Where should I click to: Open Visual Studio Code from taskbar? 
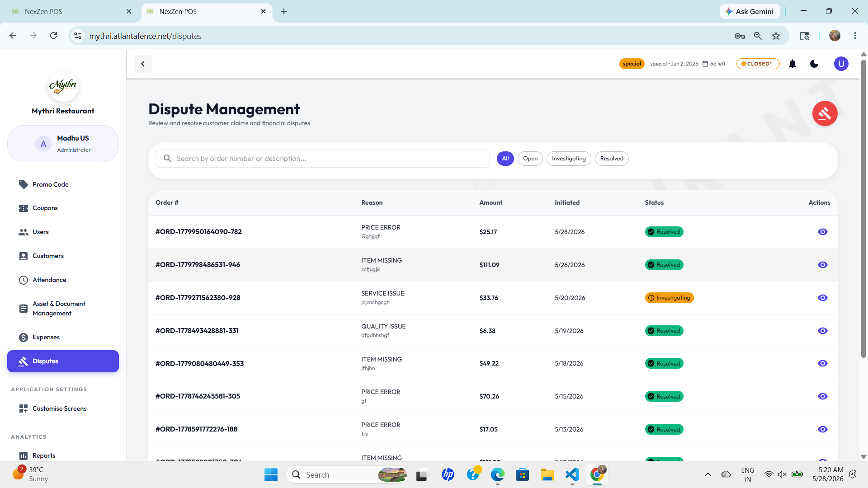(x=572, y=474)
